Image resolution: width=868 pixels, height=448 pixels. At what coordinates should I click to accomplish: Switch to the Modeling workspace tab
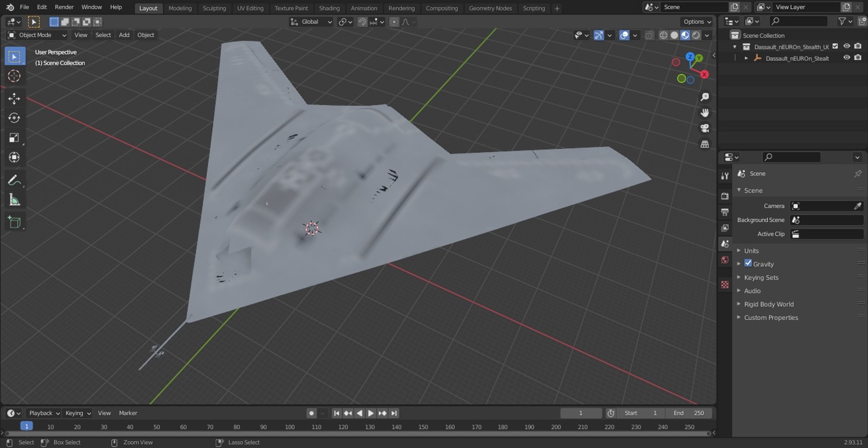pyautogui.click(x=180, y=8)
